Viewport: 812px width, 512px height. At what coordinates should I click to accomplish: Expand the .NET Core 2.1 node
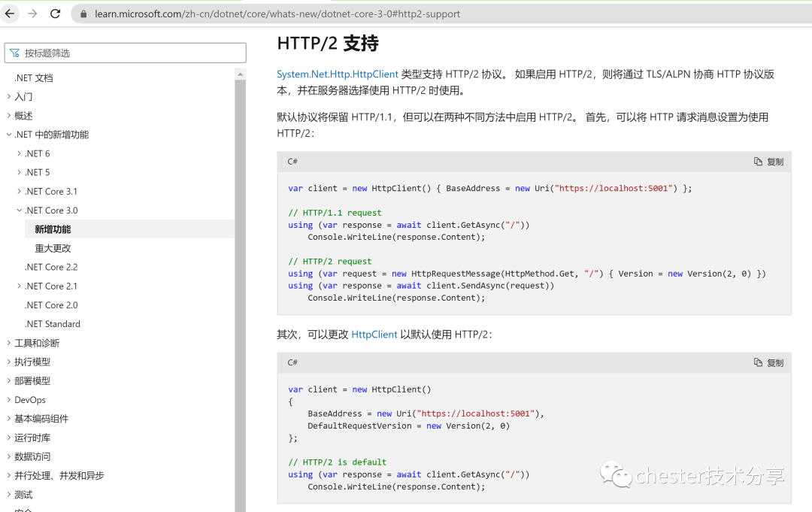point(19,286)
